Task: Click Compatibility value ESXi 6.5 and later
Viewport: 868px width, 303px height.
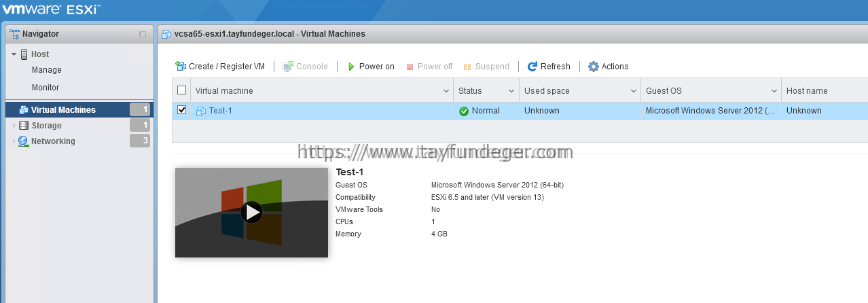Action: click(x=488, y=197)
